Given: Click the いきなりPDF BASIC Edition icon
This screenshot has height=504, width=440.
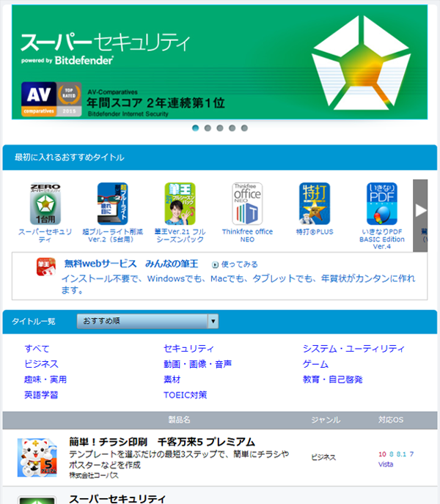Looking at the screenshot, I should [382, 204].
